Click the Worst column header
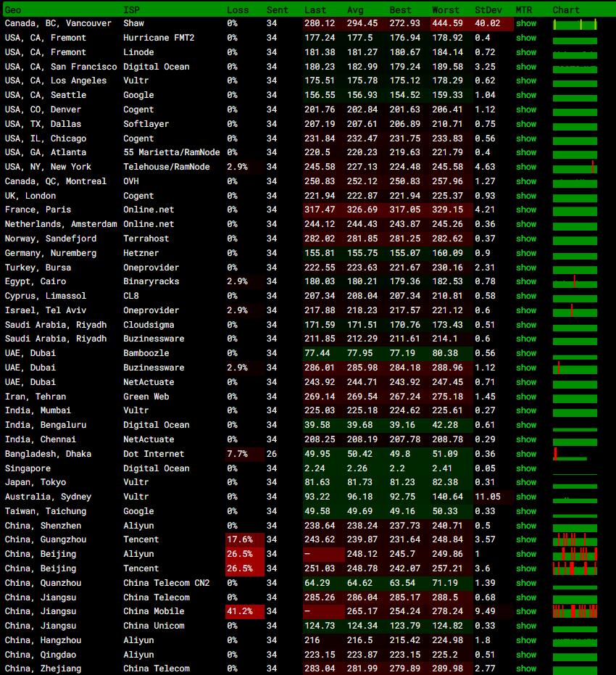Screen dimensions: 616x675 446,10
